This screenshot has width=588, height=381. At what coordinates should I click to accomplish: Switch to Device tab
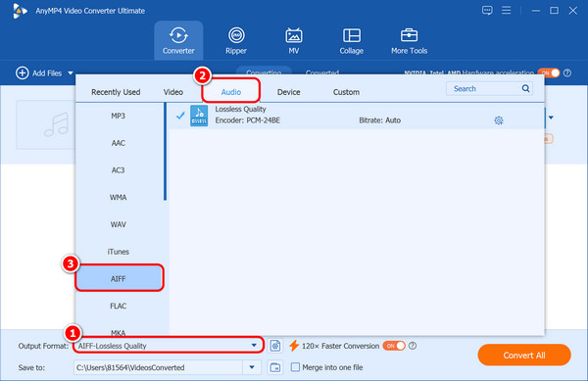(x=288, y=92)
